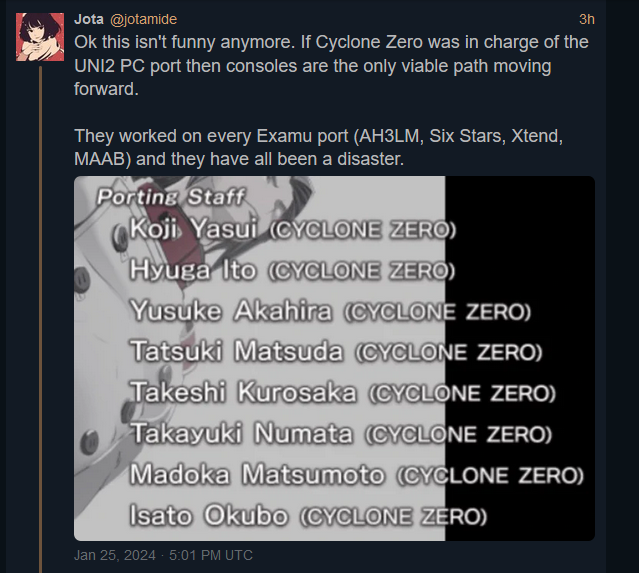Viewport: 639px width, 573px height.
Task: Click the Madoka Matsumoto credit line
Action: (x=357, y=475)
